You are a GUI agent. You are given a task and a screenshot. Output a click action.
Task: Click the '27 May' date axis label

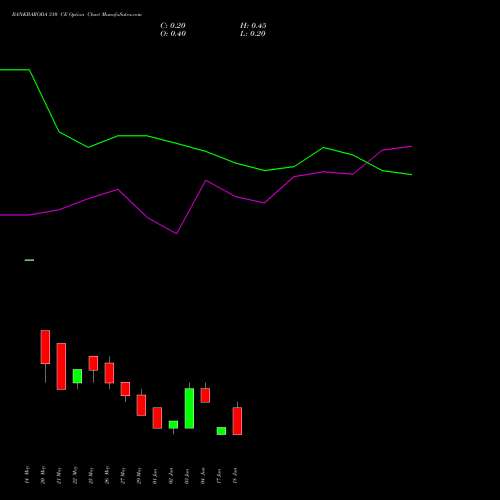tap(123, 476)
